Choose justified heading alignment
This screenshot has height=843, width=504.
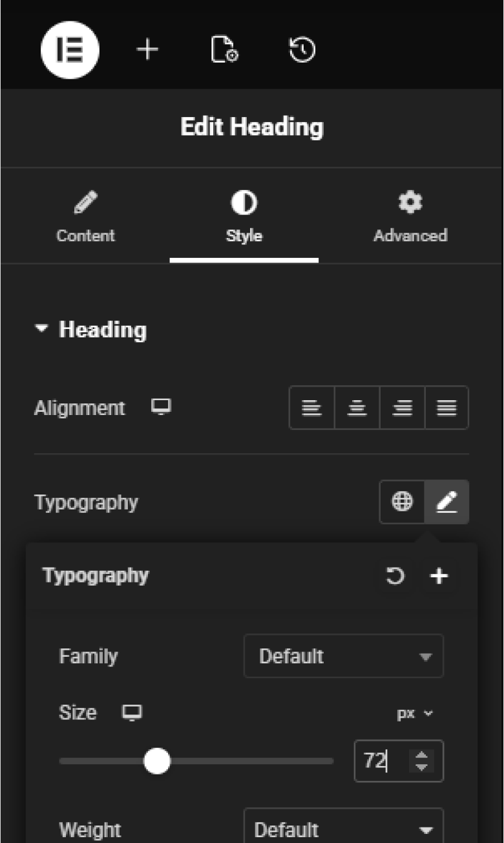pos(447,408)
